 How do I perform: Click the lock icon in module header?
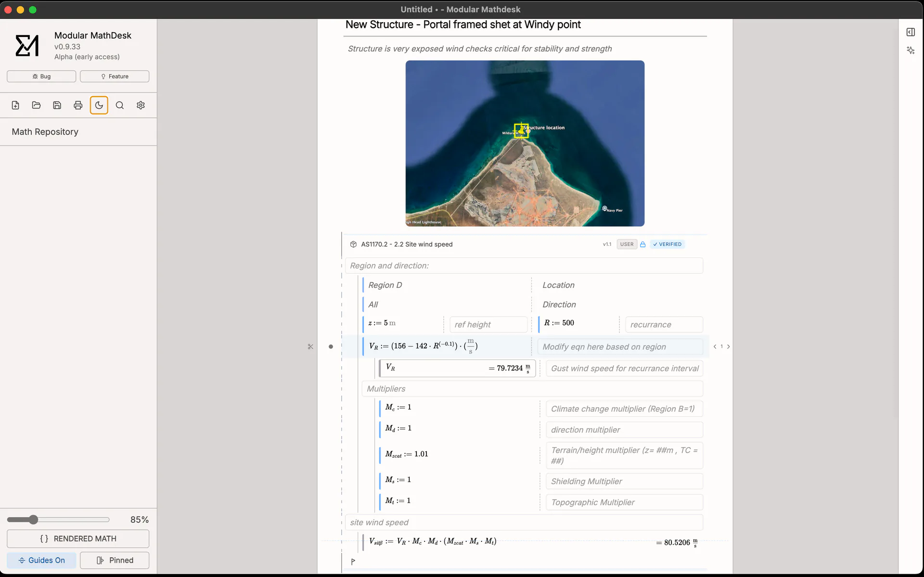point(643,244)
